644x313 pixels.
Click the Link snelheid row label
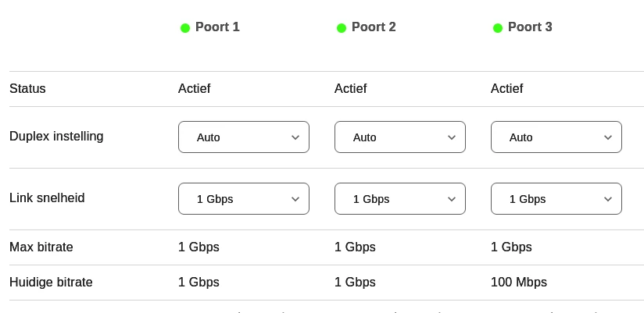click(47, 198)
